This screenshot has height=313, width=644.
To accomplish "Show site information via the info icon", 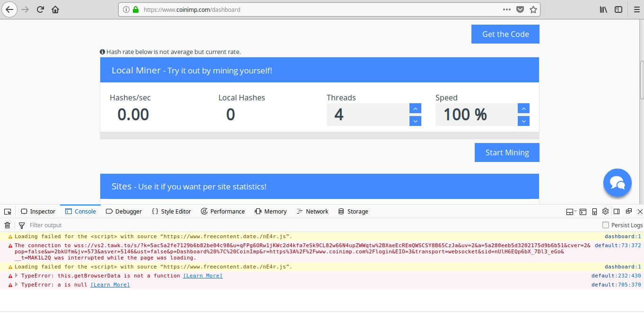I will point(126,9).
